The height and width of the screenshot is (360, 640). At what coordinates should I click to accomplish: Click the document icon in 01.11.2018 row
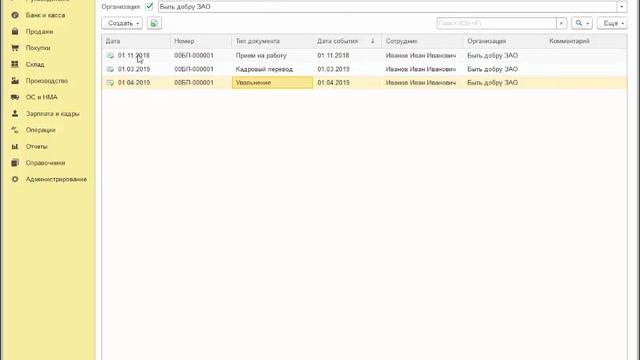click(110, 56)
